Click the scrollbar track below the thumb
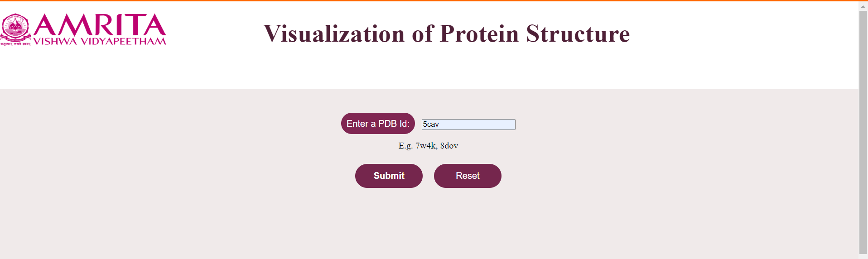This screenshot has height=259, width=868. pos(863,256)
